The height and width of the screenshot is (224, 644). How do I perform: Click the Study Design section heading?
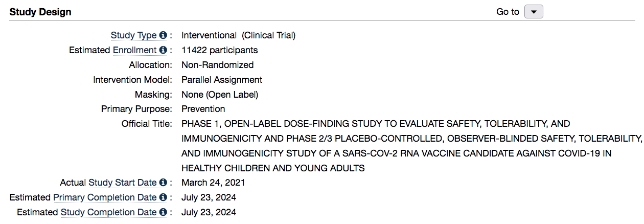pos(40,12)
